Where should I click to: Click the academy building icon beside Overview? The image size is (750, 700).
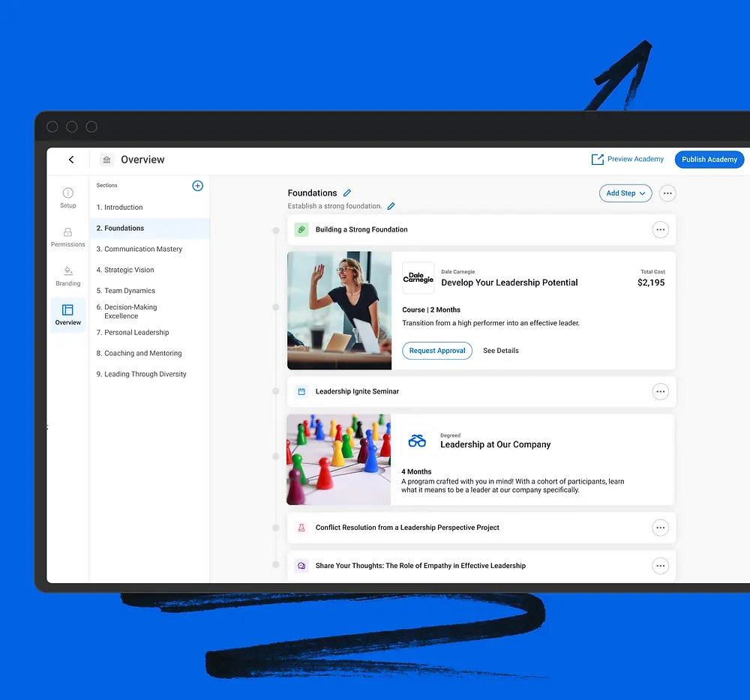click(106, 160)
